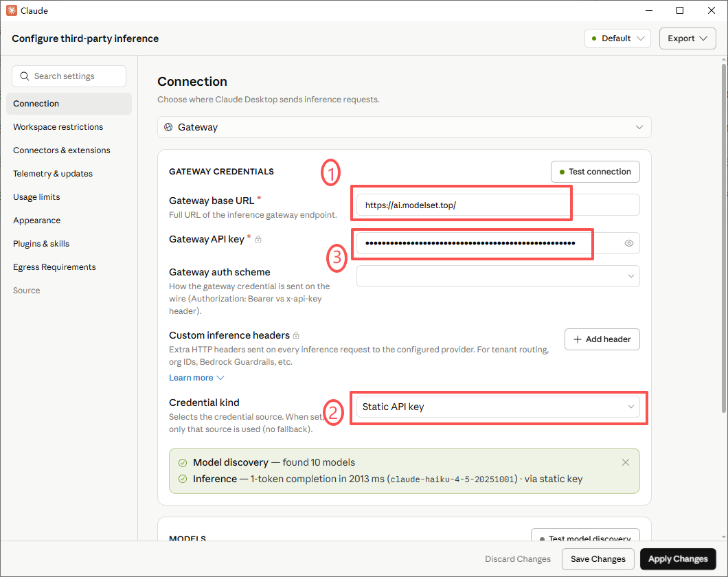The height and width of the screenshot is (577, 728).
Task: Expand the Gateway provider selector
Action: point(404,127)
